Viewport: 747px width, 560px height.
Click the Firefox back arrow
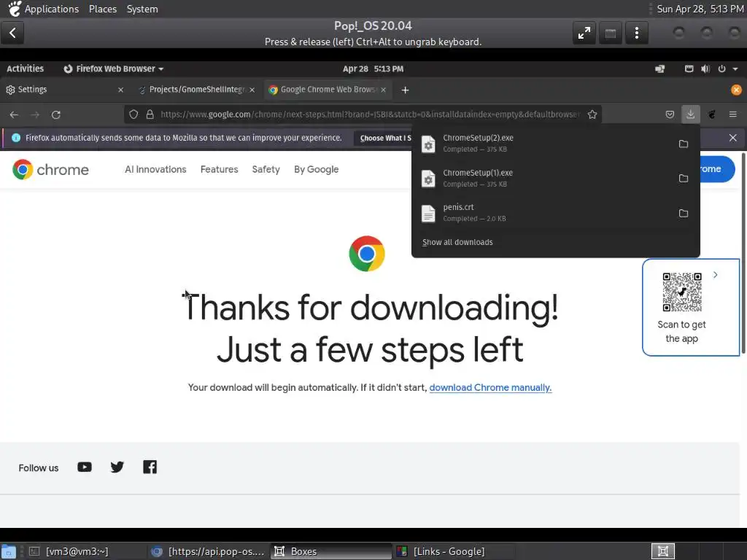14,114
